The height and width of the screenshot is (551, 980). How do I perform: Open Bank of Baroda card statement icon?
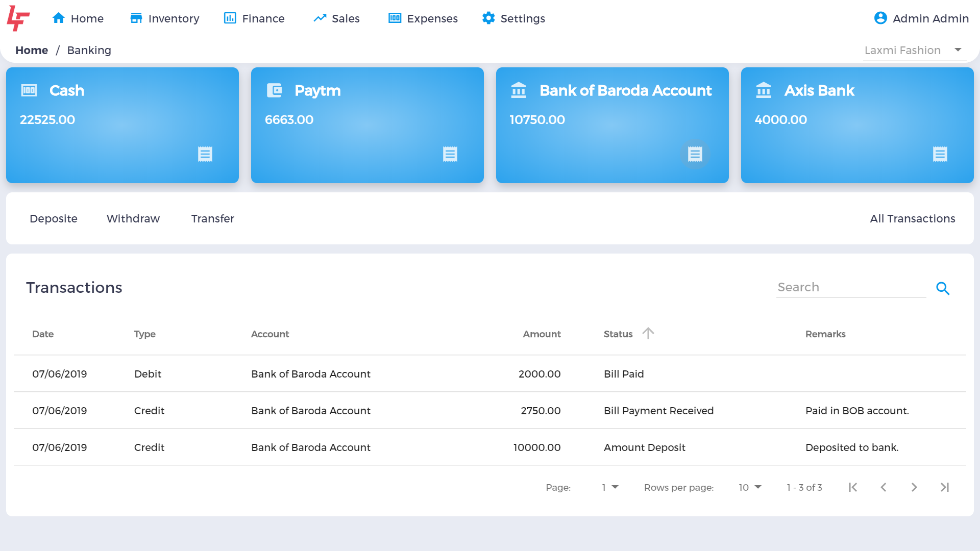695,154
